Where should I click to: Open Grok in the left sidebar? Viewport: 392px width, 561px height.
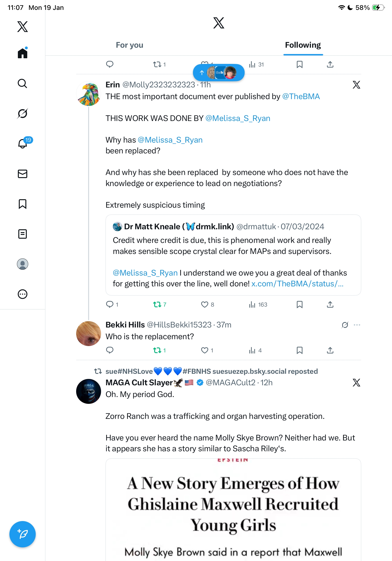[22, 113]
